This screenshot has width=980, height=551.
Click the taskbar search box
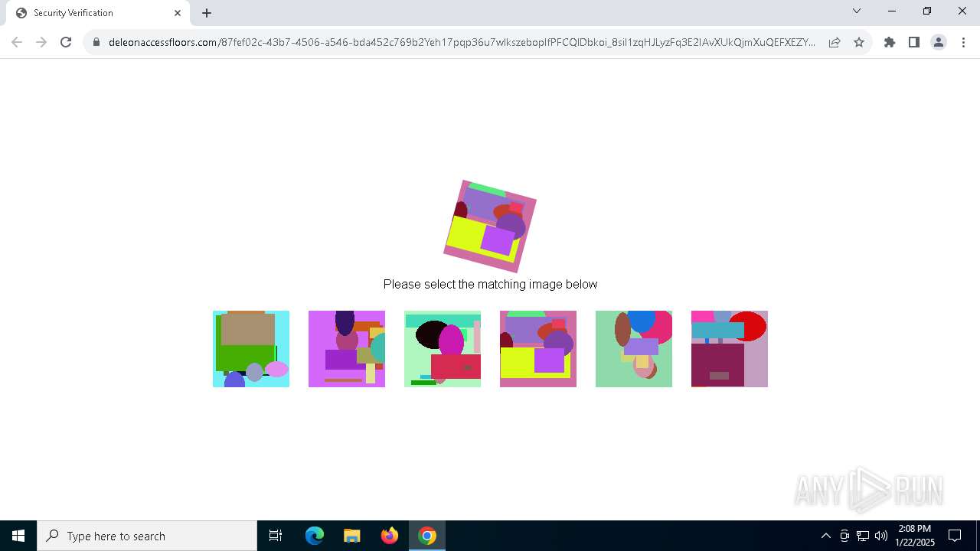pos(147,536)
